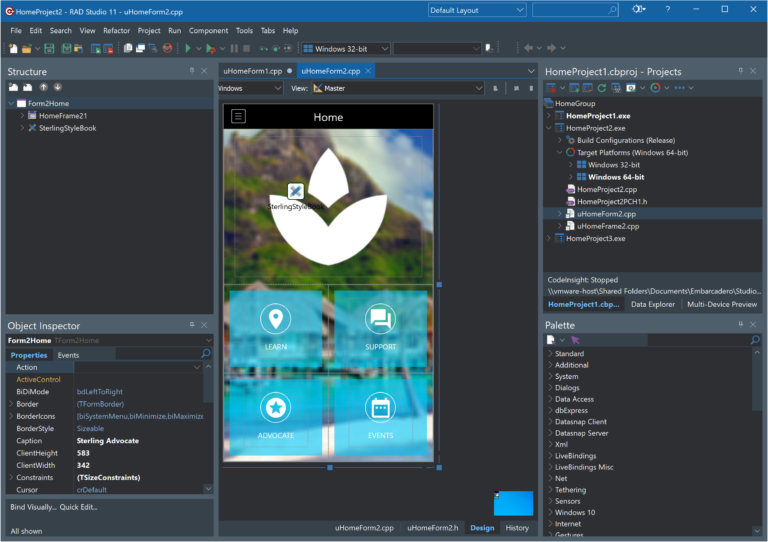Switch to the History tab
The height and width of the screenshot is (542, 768).
[x=517, y=528]
